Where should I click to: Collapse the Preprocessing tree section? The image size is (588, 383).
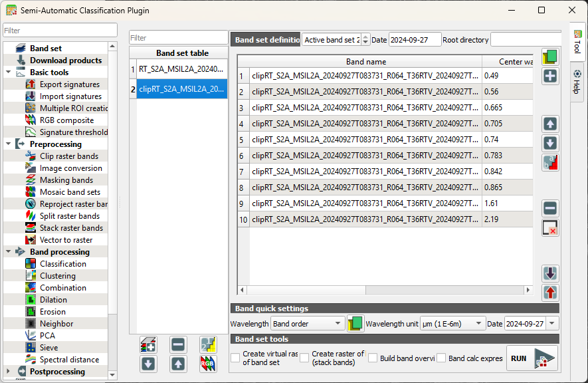click(9, 144)
